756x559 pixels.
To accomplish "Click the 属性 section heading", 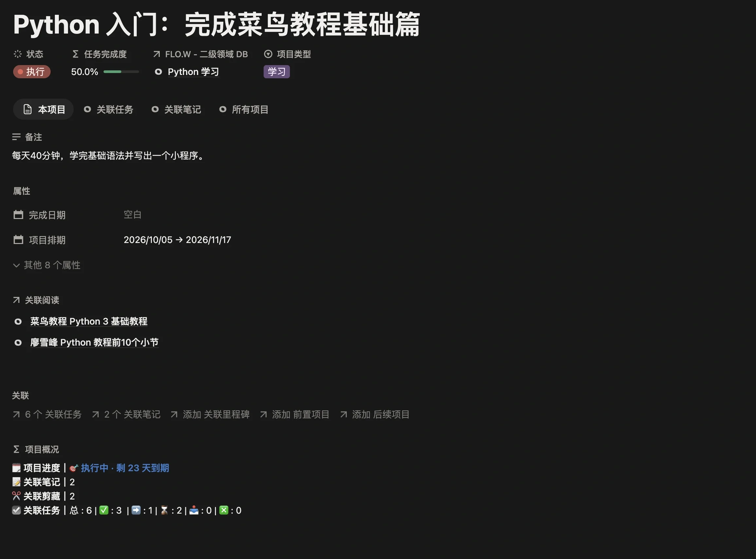I will [22, 191].
